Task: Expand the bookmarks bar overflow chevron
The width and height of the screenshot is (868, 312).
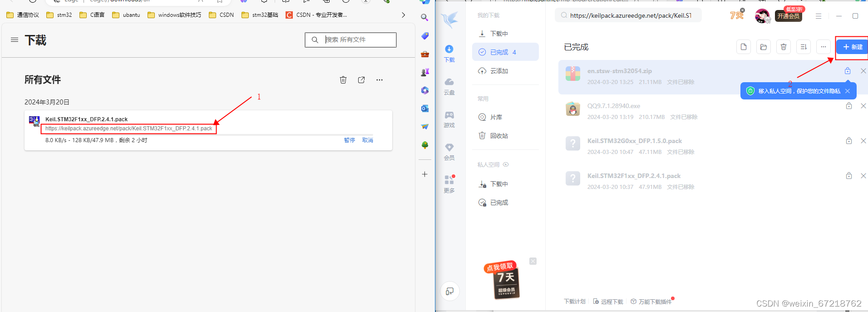Action: (x=403, y=15)
